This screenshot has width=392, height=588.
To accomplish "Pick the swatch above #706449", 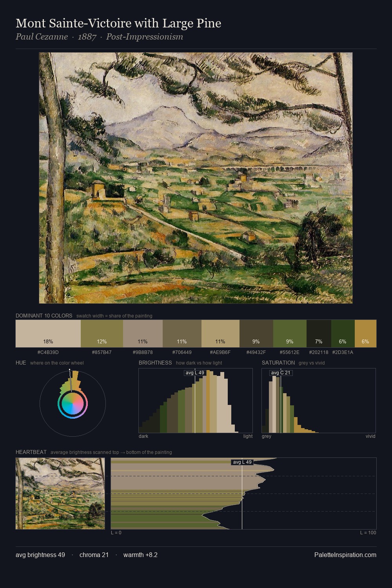I will pyautogui.click(x=182, y=334).
